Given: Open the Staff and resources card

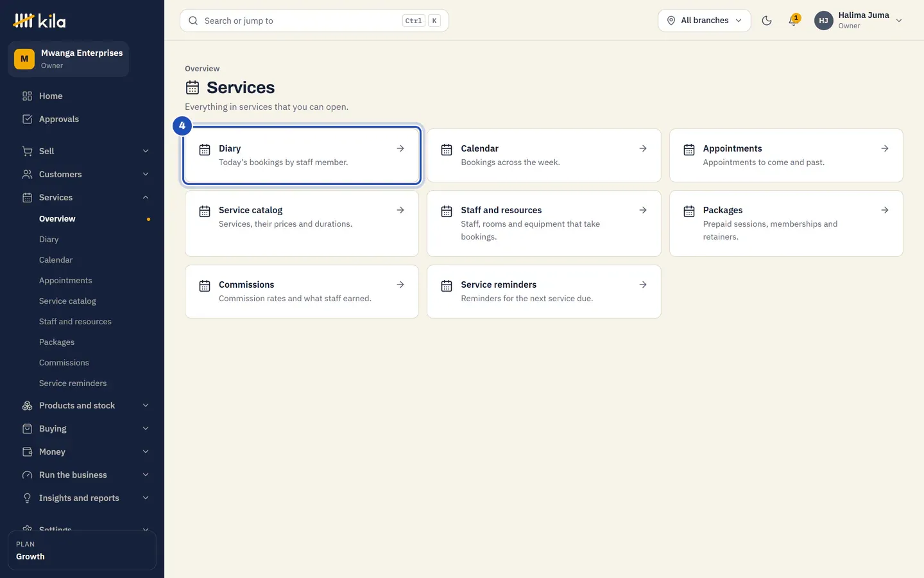Looking at the screenshot, I should click(x=544, y=223).
